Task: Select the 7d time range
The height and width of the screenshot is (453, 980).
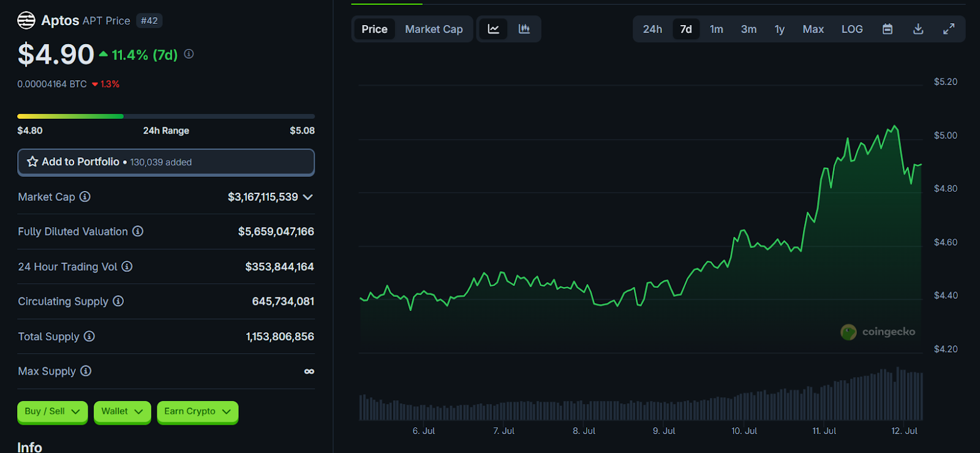Action: pyautogui.click(x=686, y=29)
